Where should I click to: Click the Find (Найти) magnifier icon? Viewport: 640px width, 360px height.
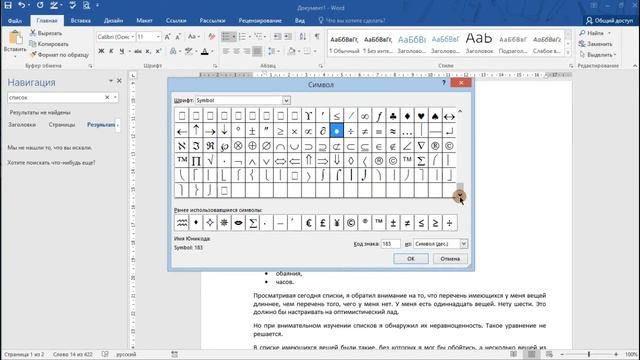point(582,33)
